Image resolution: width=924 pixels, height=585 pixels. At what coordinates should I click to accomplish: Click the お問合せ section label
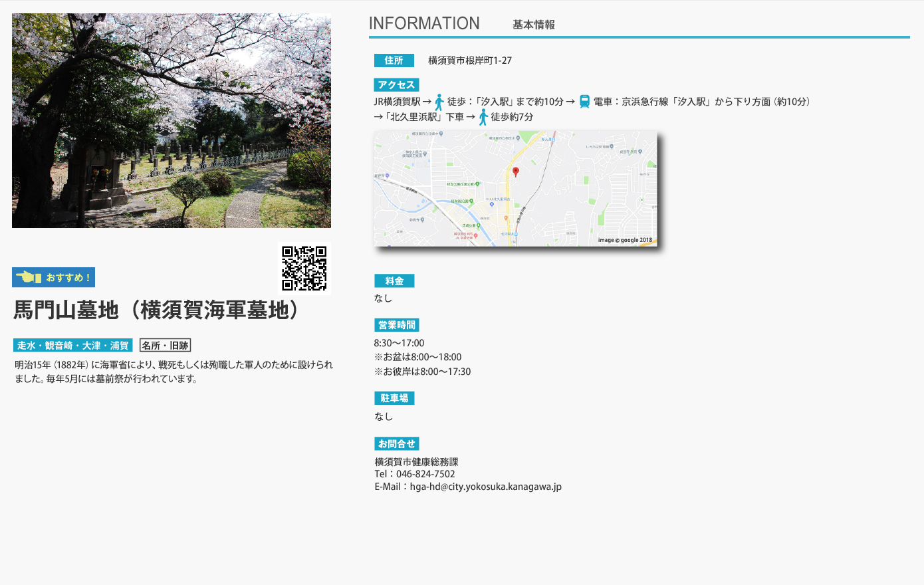[x=396, y=444]
